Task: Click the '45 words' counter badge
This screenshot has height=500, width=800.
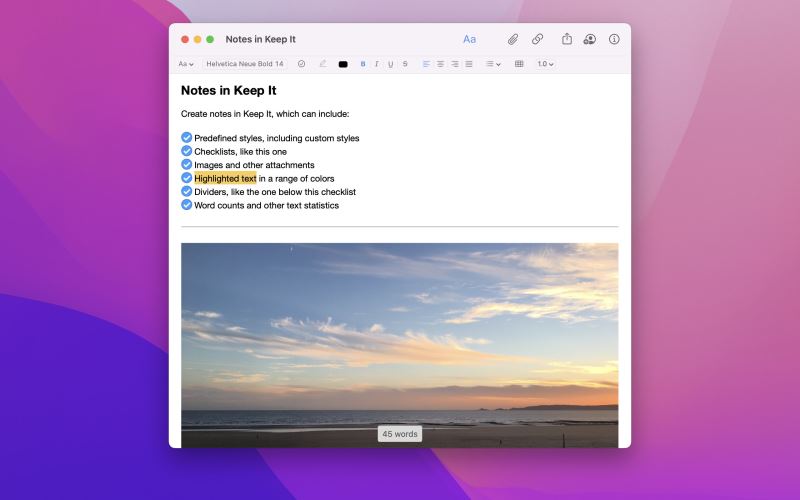Action: (400, 434)
